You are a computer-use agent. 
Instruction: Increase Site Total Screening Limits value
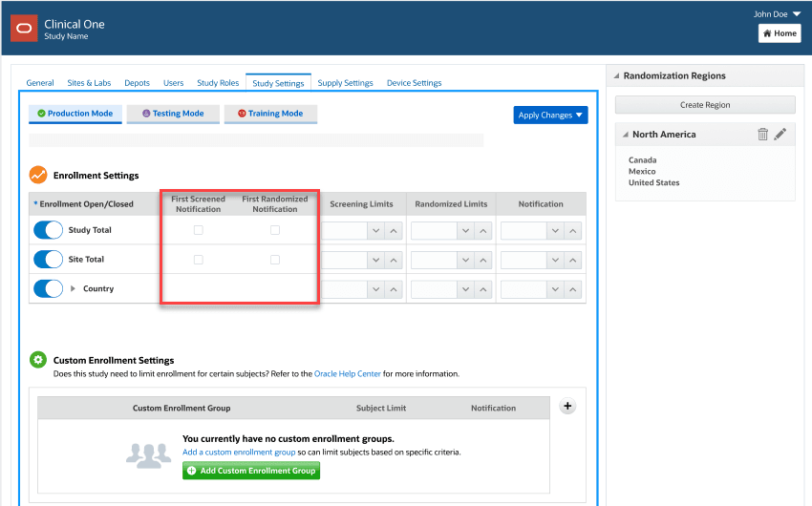394,261
